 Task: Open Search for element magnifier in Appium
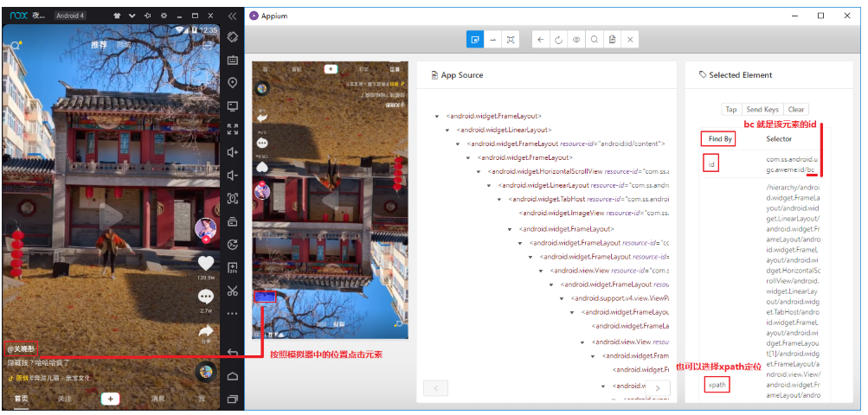(594, 40)
